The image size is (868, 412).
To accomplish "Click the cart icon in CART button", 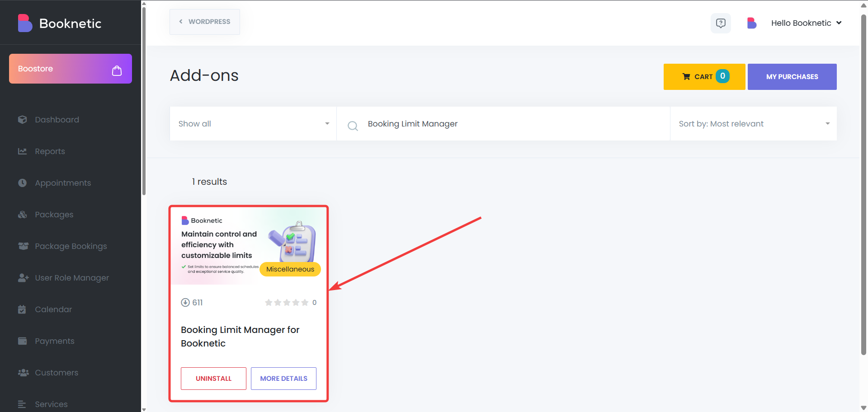I will coord(686,77).
